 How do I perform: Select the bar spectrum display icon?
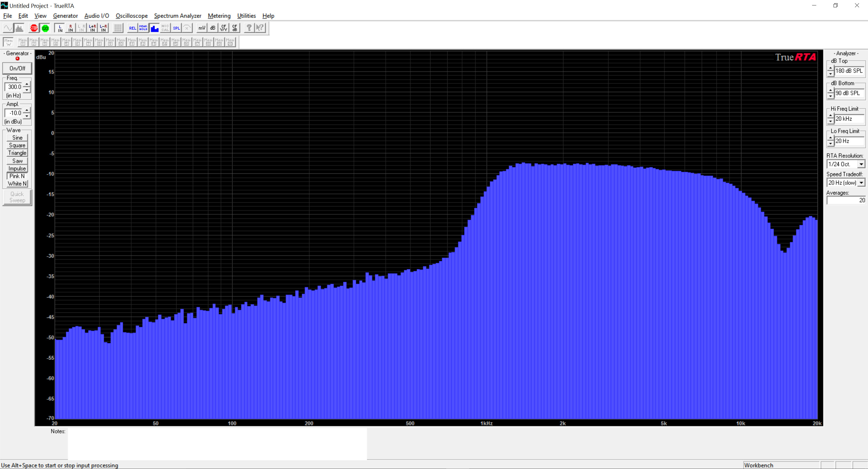pyautogui.click(x=155, y=28)
